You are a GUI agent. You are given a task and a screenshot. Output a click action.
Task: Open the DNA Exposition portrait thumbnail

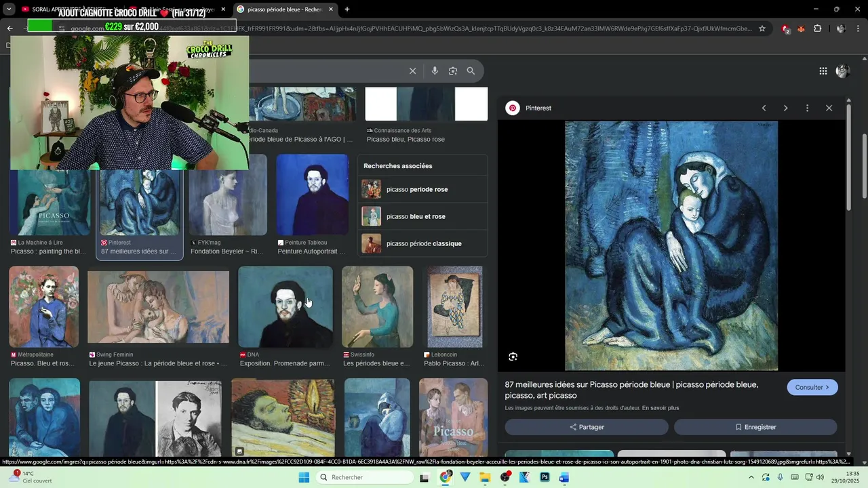[285, 306]
